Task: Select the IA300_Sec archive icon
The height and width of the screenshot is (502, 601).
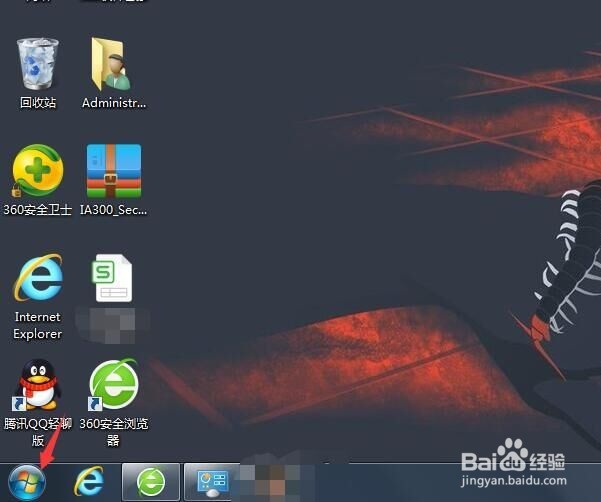Action: click(114, 171)
